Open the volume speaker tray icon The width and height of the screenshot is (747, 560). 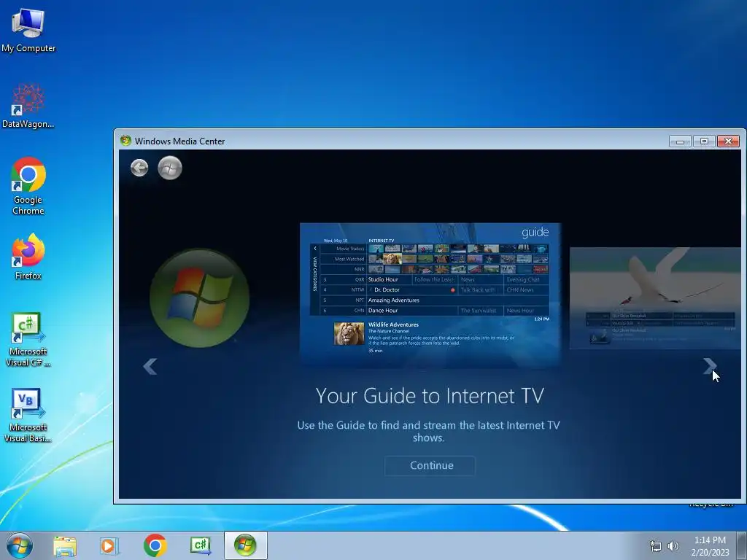click(x=673, y=546)
